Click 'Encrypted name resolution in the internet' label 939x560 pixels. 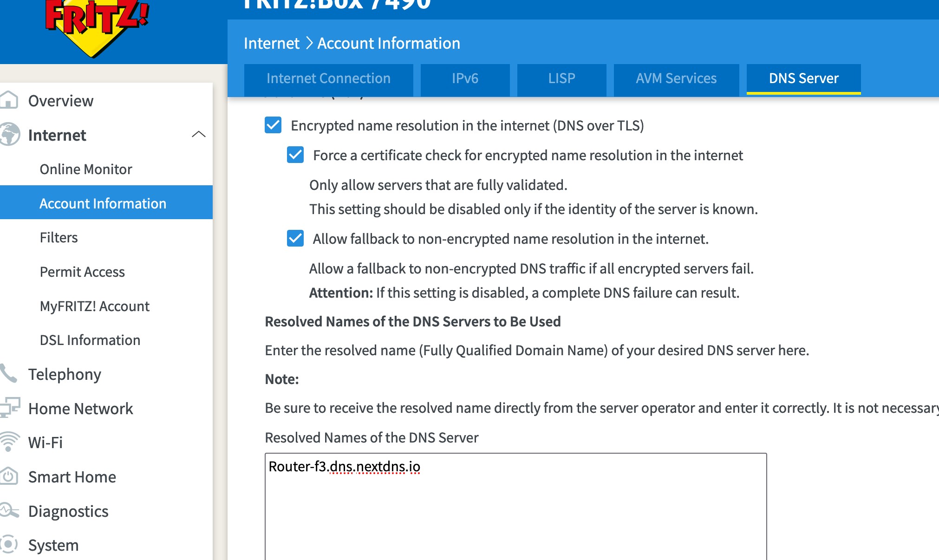[x=467, y=125]
